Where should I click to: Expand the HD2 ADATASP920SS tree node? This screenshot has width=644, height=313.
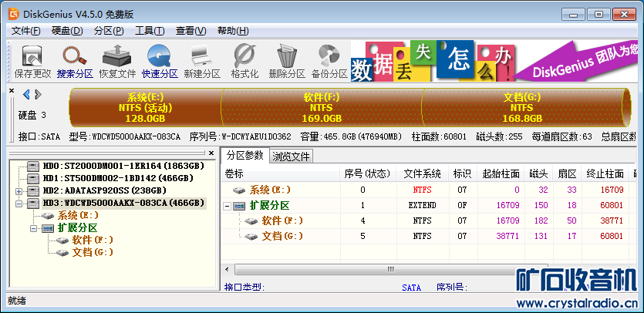click(x=19, y=191)
